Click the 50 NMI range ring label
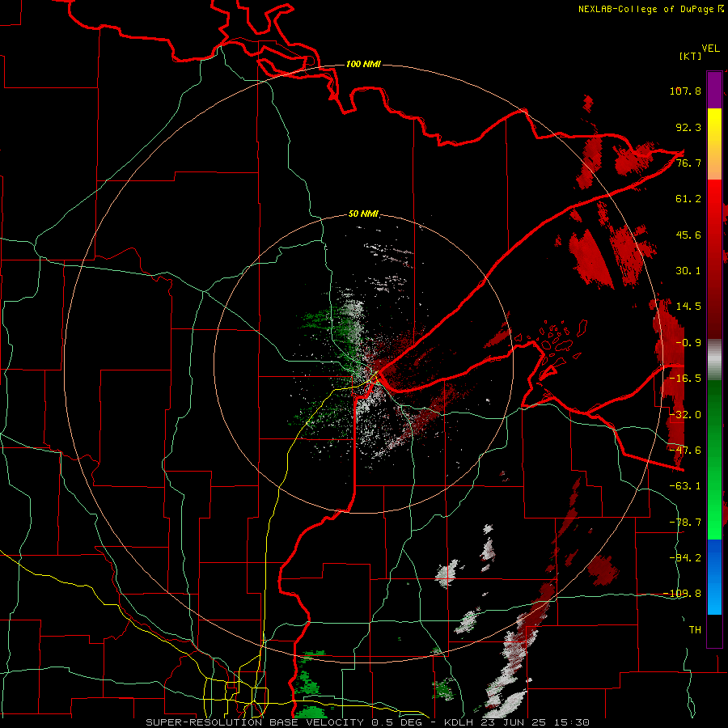Screen dimensions: 728x728 coord(363,214)
